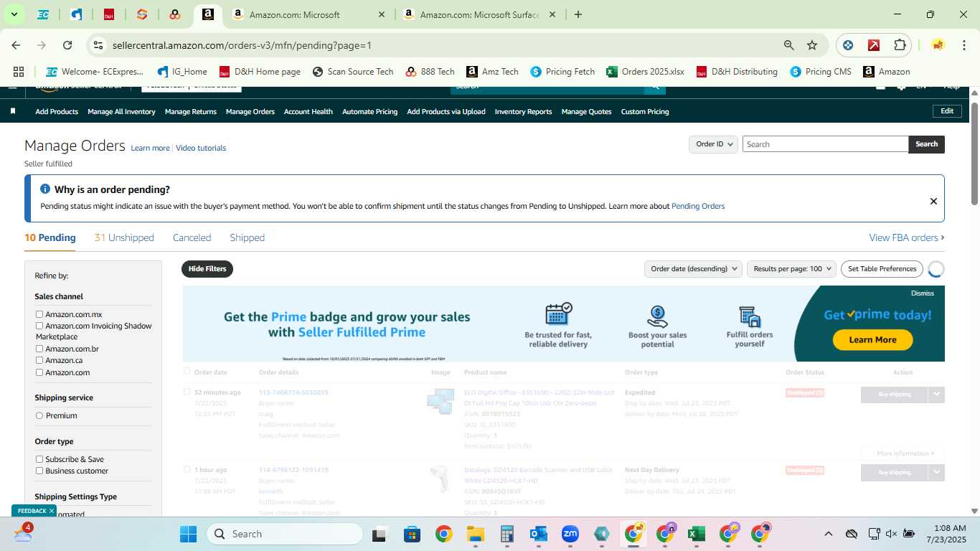Image resolution: width=980 pixels, height=551 pixels.
Task: Check the select-all box beside Order date header
Action: pyautogui.click(x=187, y=372)
